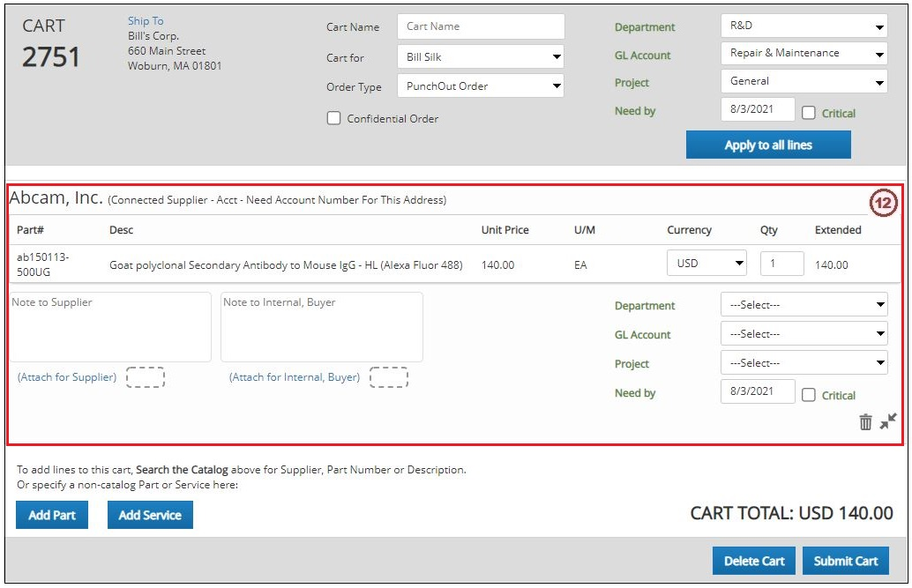
Task: Enable the Confidential Order checkbox
Action: 333,117
